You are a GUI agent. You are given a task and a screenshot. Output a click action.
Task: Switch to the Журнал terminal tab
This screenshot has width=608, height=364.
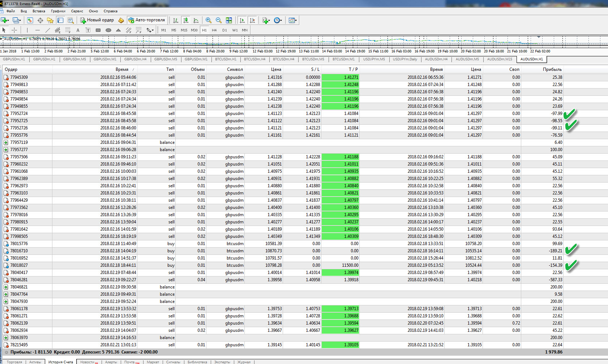tap(244, 362)
